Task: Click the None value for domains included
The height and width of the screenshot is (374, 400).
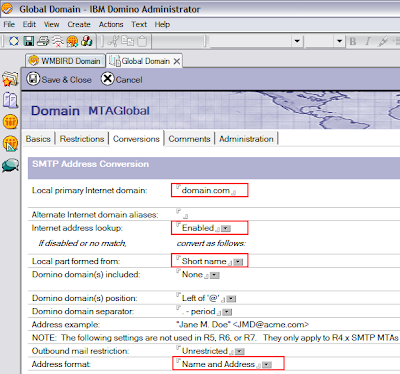Action: (x=192, y=275)
